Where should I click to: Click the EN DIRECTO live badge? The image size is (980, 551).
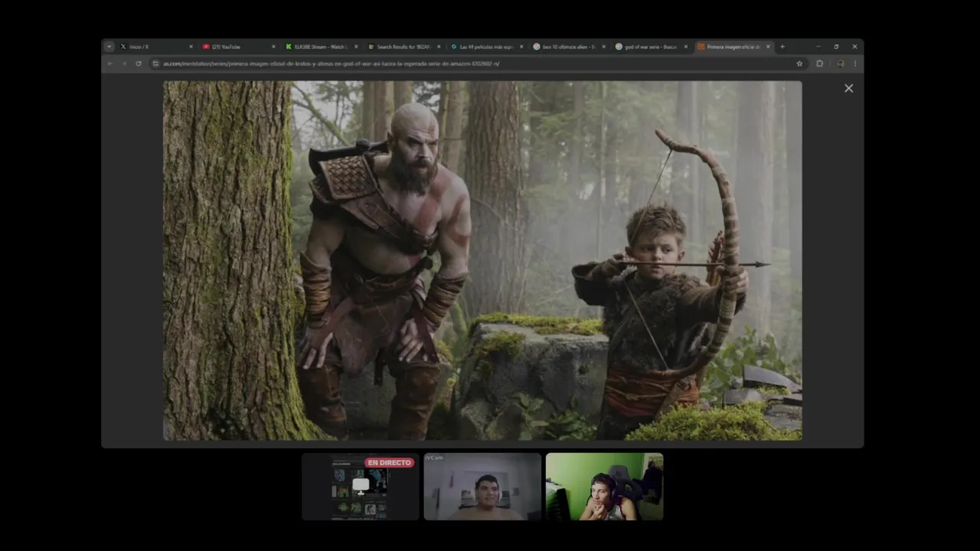pyautogui.click(x=389, y=462)
